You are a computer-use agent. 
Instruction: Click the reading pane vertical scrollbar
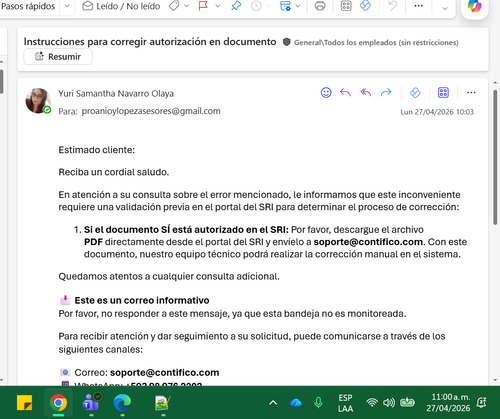[495, 157]
